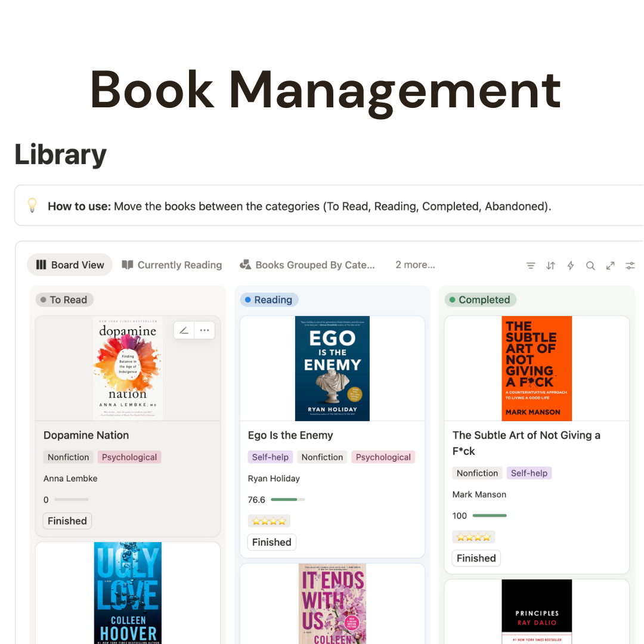
Task: Open database full-screen expand icon
Action: (611, 266)
